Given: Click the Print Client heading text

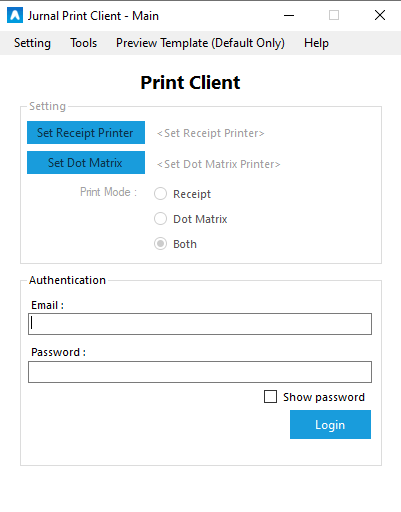Looking at the screenshot, I should (x=190, y=82).
